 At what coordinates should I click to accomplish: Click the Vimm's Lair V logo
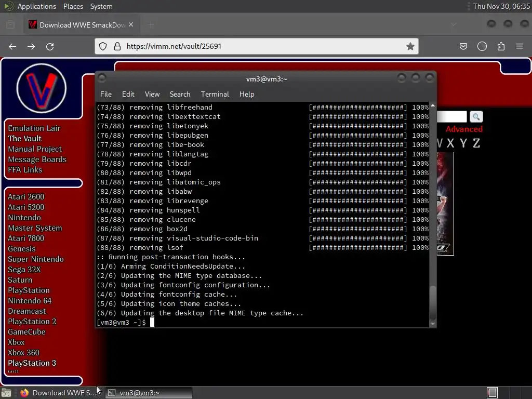42,88
